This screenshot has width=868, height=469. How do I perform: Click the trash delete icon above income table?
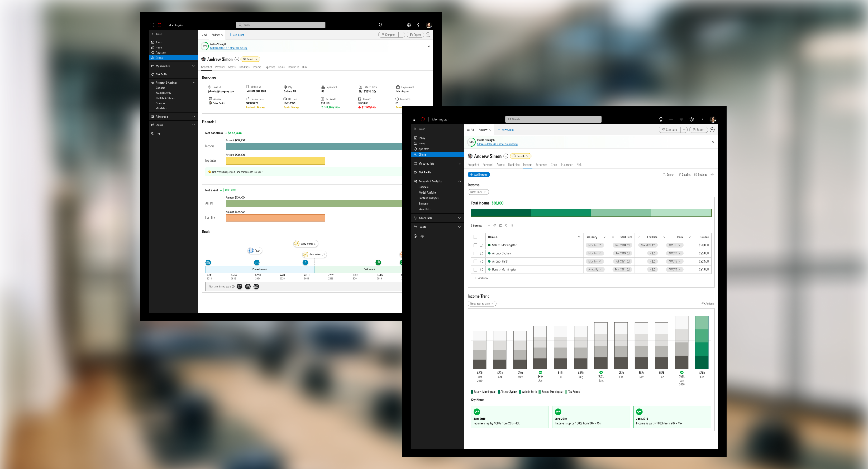coord(512,226)
